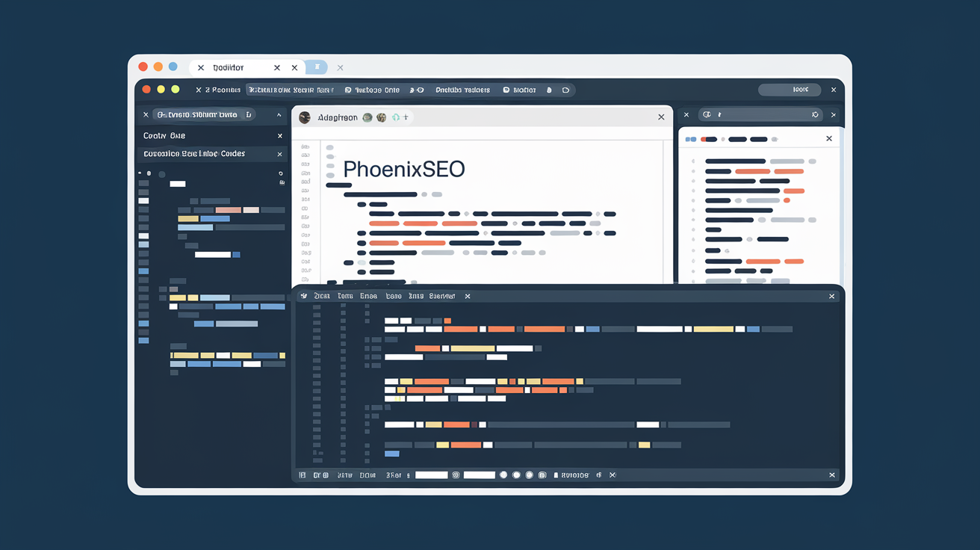The width and height of the screenshot is (980, 550).
Task: Close the center PhoenixSEO document panel
Action: point(661,117)
